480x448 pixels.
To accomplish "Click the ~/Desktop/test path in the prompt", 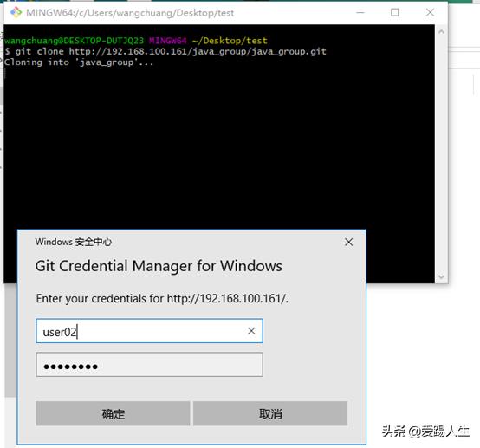I will (230, 41).
